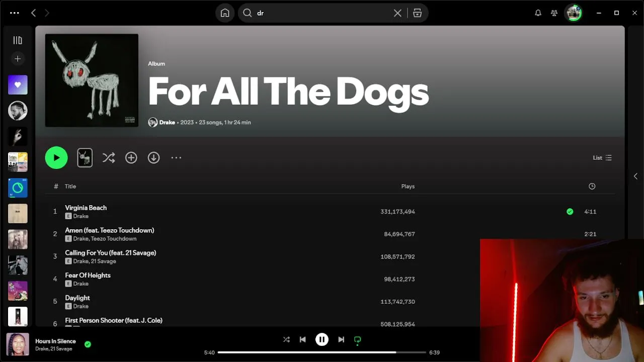
Task: Click the 331,173,494 play count
Action: click(x=397, y=212)
